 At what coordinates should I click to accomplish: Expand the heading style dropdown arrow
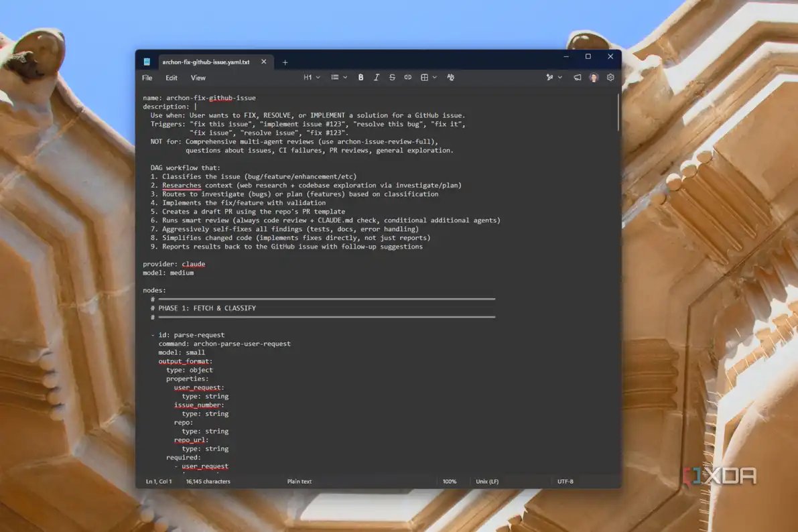(318, 77)
